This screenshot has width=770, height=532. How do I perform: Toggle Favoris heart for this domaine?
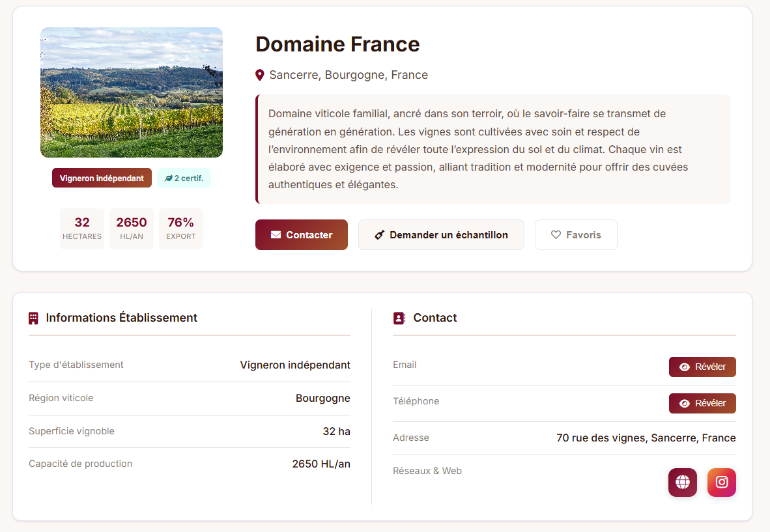click(x=575, y=235)
